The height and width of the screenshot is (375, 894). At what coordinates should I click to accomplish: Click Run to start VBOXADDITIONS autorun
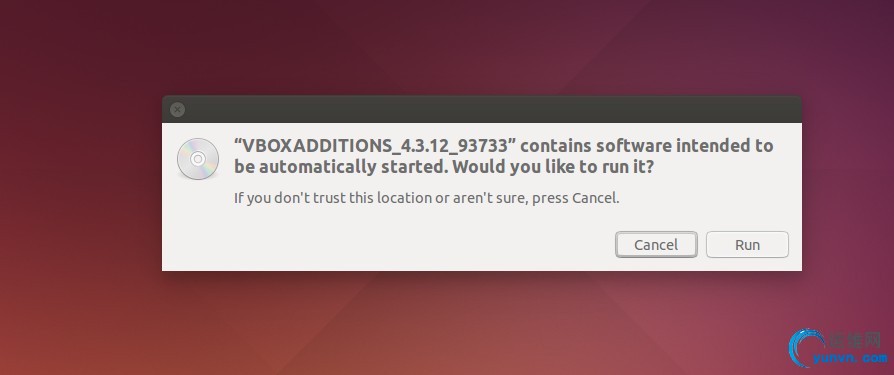coord(747,244)
